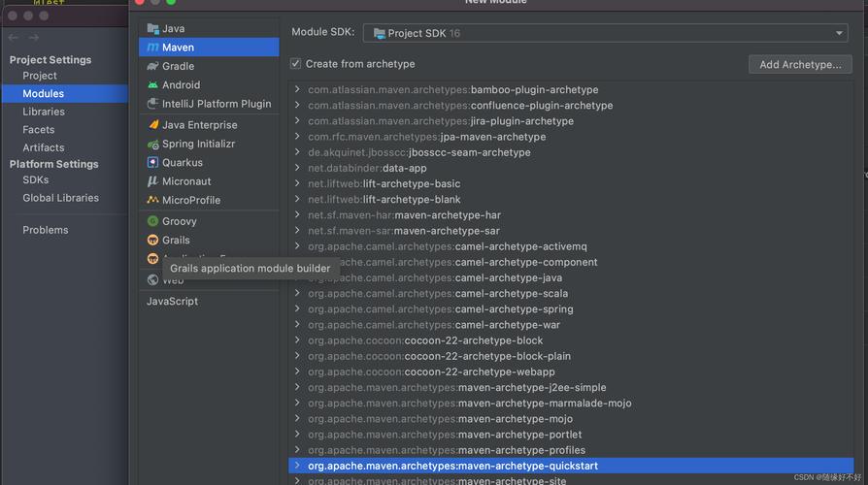Expand jira-plugin-archetype entry

(x=297, y=120)
